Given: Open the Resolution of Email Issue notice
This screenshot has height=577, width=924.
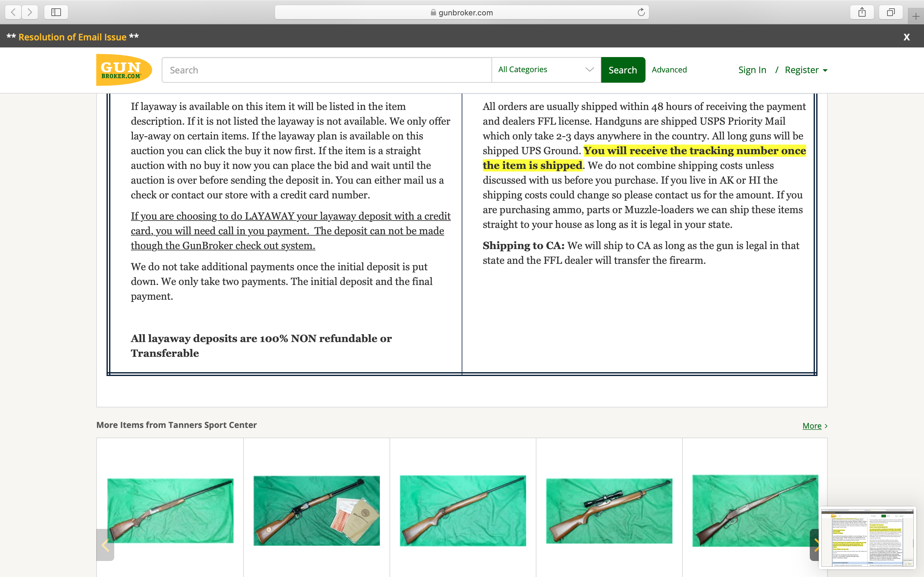Looking at the screenshot, I should tap(72, 37).
